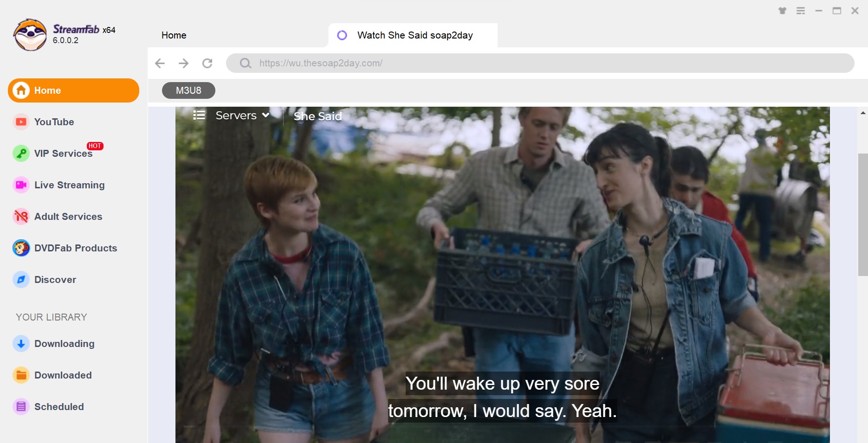Screen dimensions: 868x443
Task: Go back in the browser
Action: 160,63
